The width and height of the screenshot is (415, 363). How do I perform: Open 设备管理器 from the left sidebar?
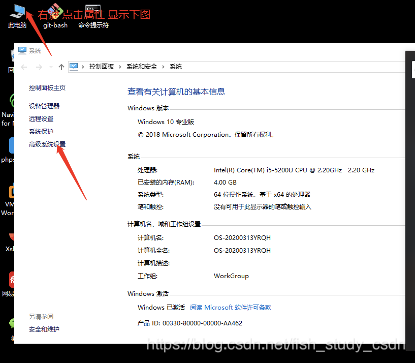tap(44, 106)
